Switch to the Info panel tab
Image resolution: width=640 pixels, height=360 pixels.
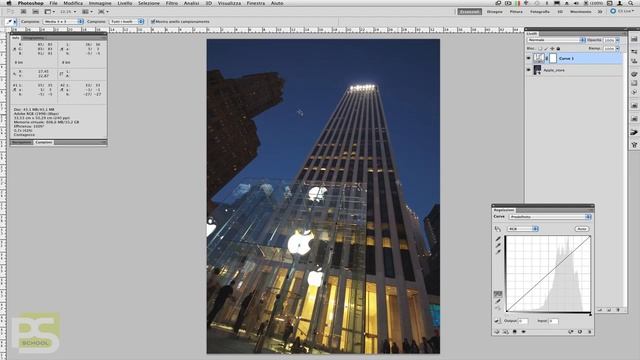(15, 38)
